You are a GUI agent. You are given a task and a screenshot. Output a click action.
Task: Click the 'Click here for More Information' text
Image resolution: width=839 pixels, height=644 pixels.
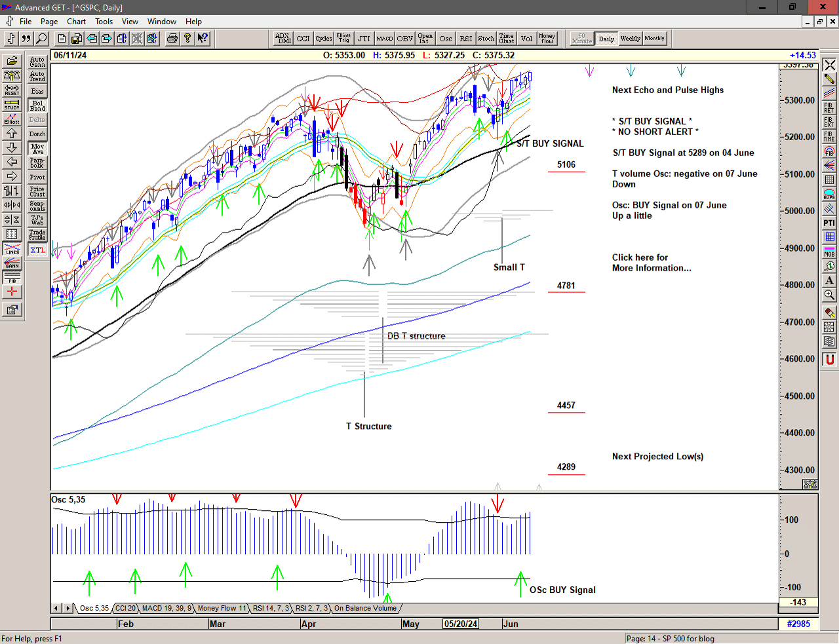(x=651, y=263)
